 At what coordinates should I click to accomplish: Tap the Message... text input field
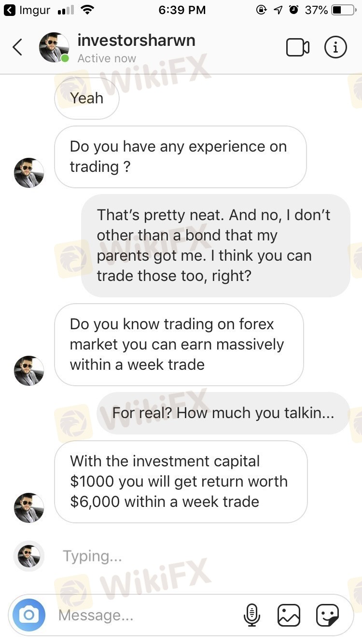coord(145,615)
